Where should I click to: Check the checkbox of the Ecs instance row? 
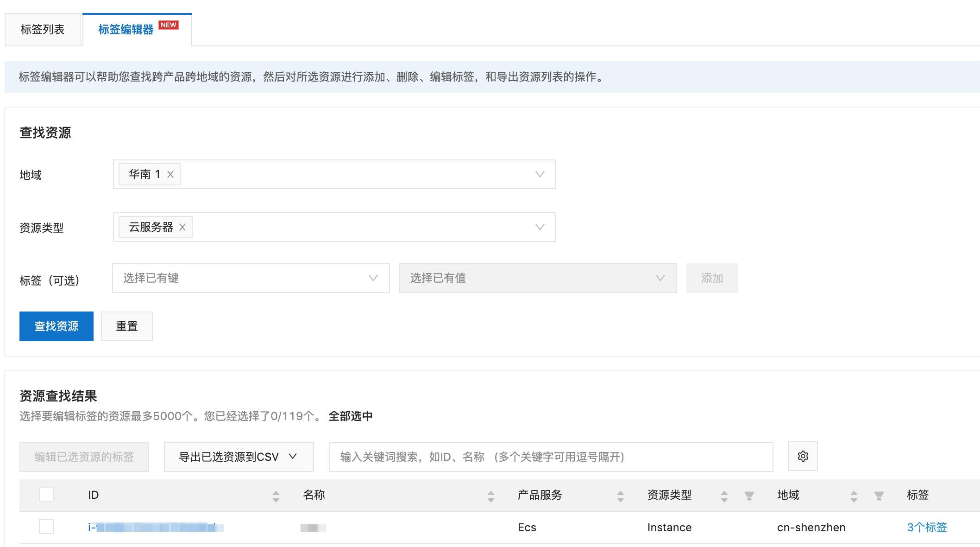pyautogui.click(x=46, y=527)
